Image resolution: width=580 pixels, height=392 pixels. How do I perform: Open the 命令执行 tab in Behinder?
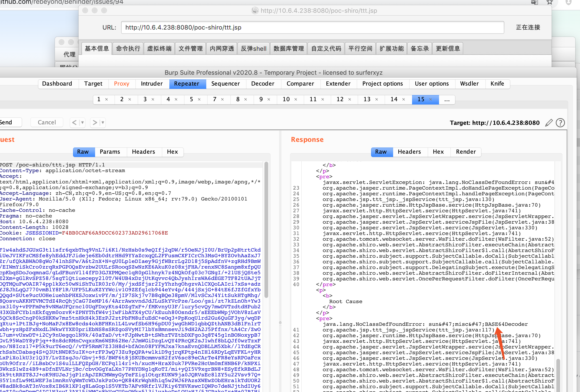coord(128,48)
